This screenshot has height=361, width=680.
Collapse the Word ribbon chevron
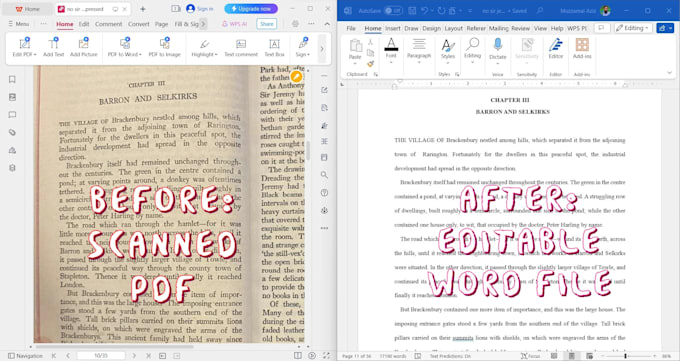(x=669, y=72)
